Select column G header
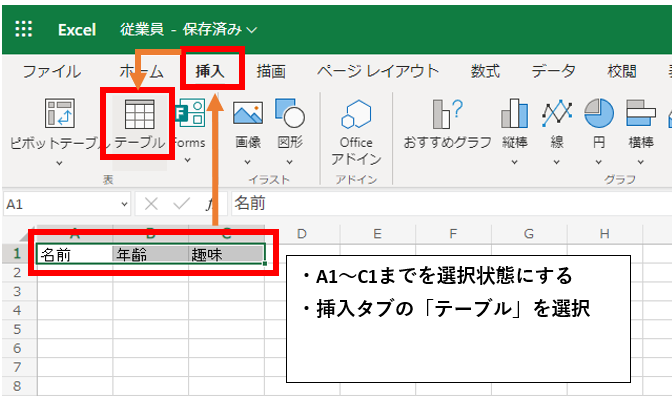This screenshot has height=396, width=672. 529,234
